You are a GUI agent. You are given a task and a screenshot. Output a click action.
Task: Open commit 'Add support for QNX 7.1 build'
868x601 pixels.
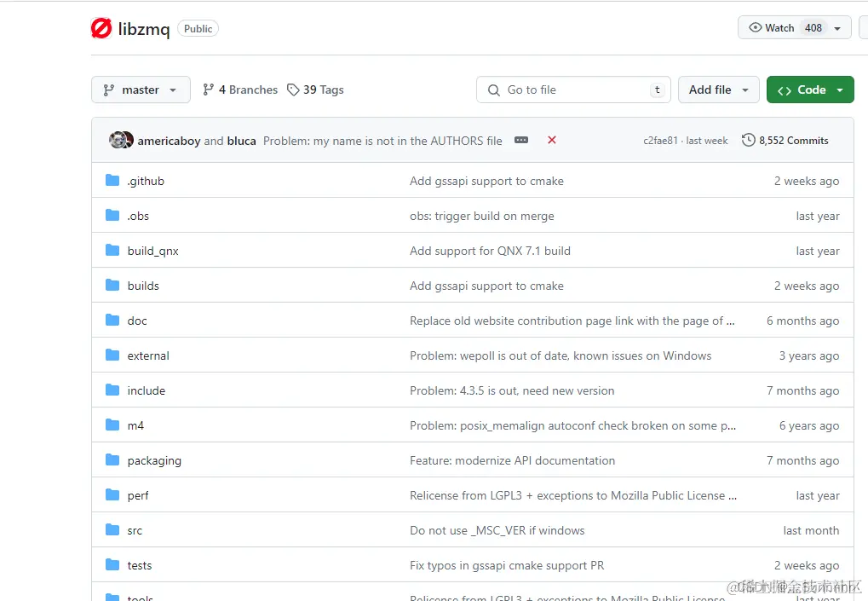tap(490, 251)
